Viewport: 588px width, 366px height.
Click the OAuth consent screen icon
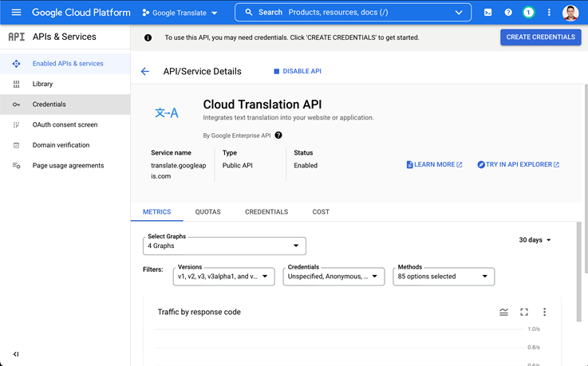(x=16, y=124)
